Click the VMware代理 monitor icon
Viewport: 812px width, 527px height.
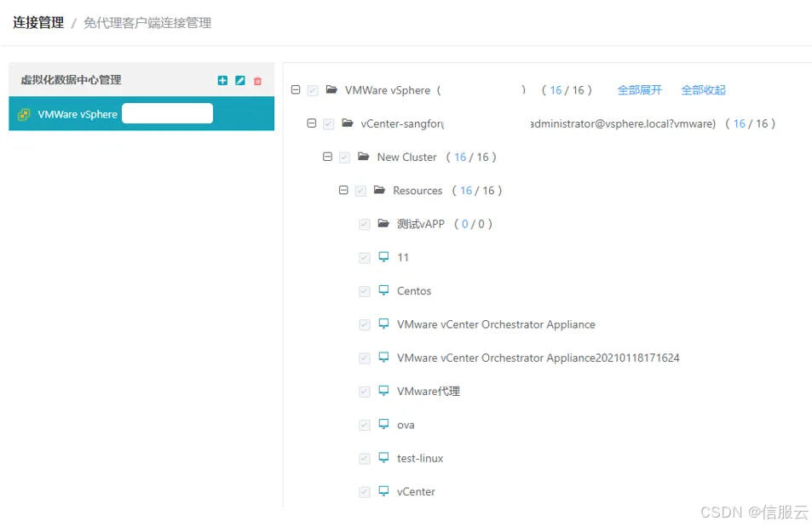pos(383,390)
